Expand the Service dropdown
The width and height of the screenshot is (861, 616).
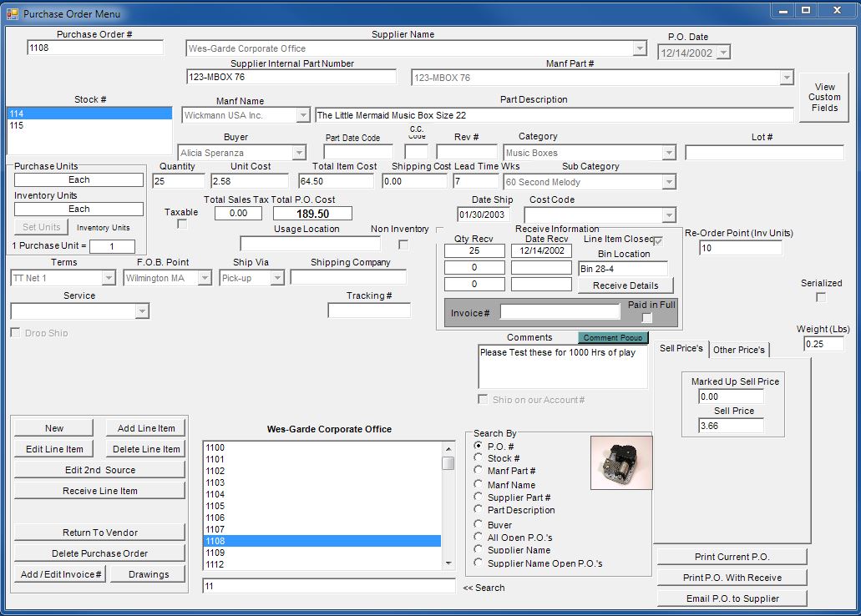pyautogui.click(x=142, y=311)
